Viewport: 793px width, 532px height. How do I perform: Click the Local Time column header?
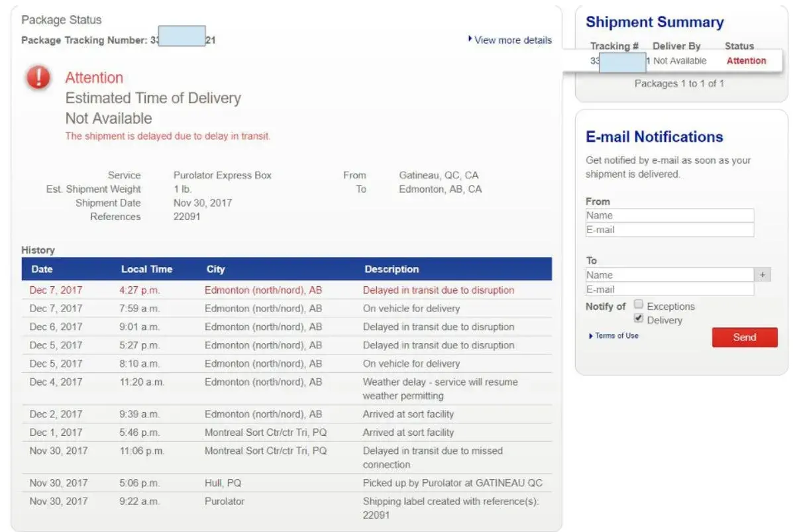coord(146,269)
